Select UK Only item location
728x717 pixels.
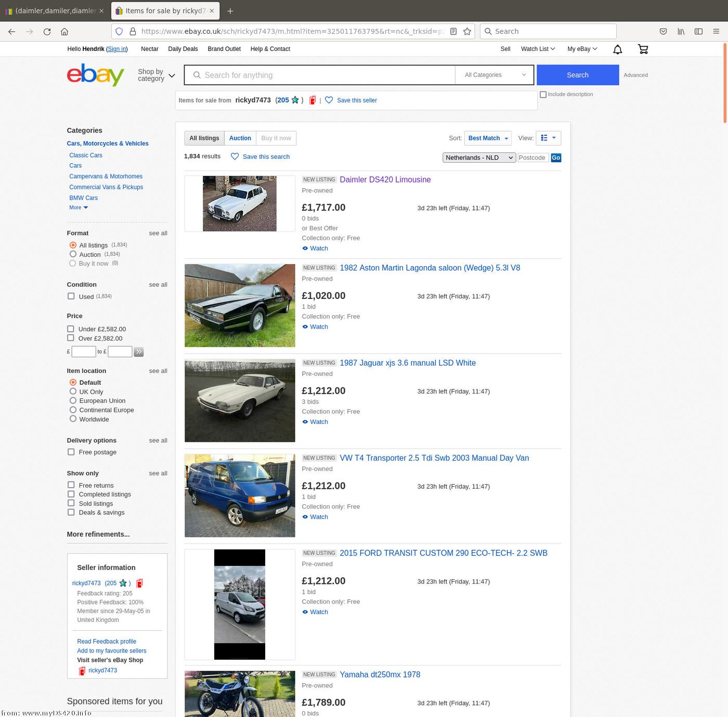73,392
